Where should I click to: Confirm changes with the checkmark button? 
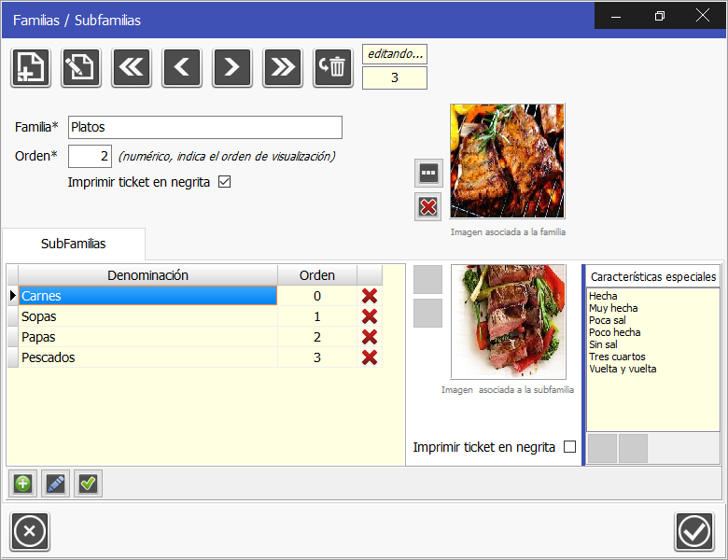point(693,532)
